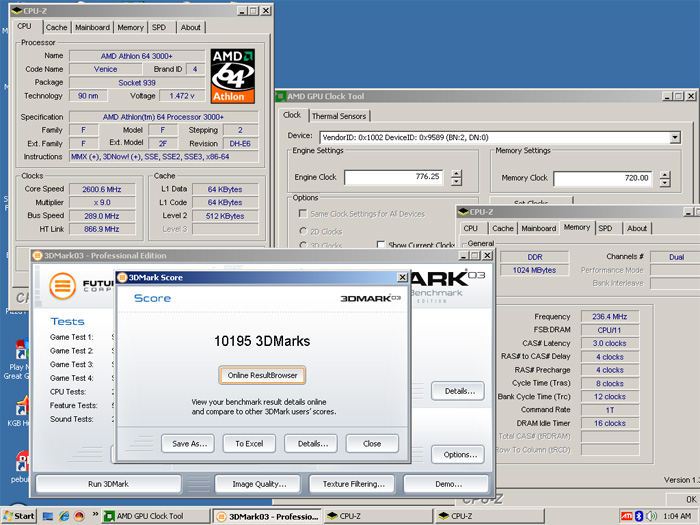Export score with To Excel button
Screen dimensions: 700x525
tap(249, 444)
